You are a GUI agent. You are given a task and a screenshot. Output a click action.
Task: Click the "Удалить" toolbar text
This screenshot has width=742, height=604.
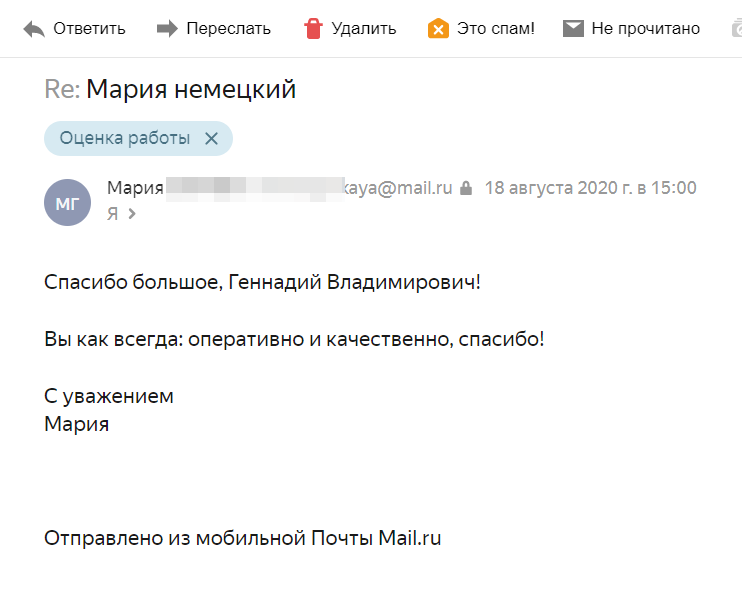[363, 28]
